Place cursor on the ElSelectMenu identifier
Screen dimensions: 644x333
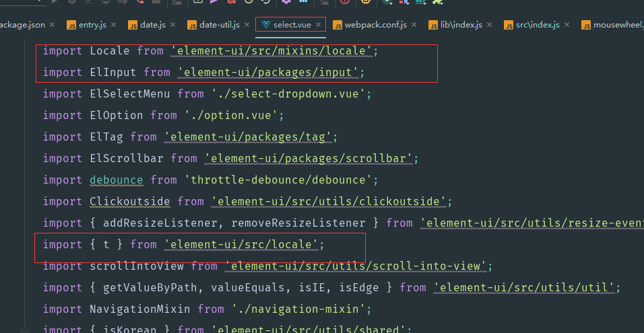tap(130, 94)
